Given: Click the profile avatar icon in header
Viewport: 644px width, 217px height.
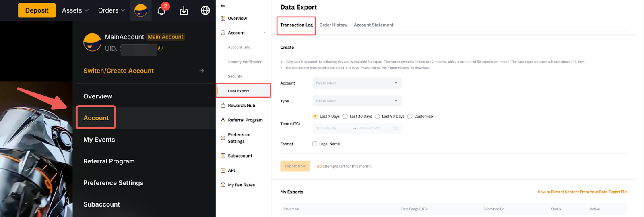Looking at the screenshot, I should pyautogui.click(x=140, y=10).
